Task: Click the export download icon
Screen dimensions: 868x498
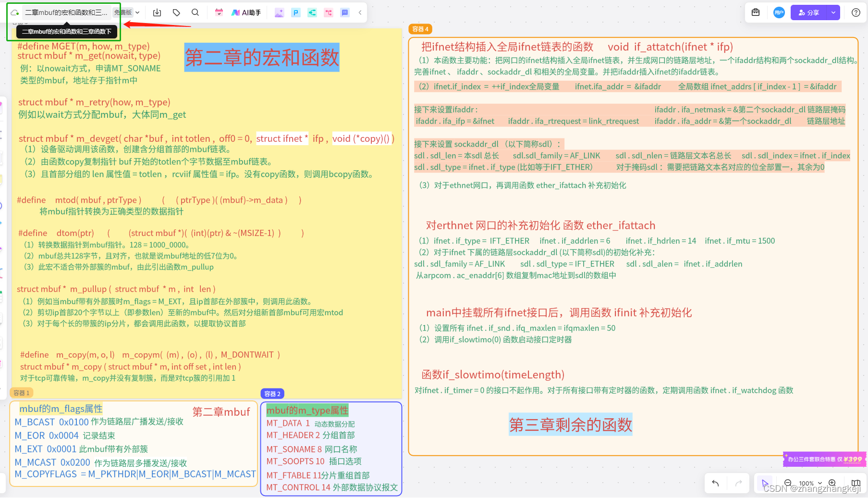Action: click(x=157, y=12)
